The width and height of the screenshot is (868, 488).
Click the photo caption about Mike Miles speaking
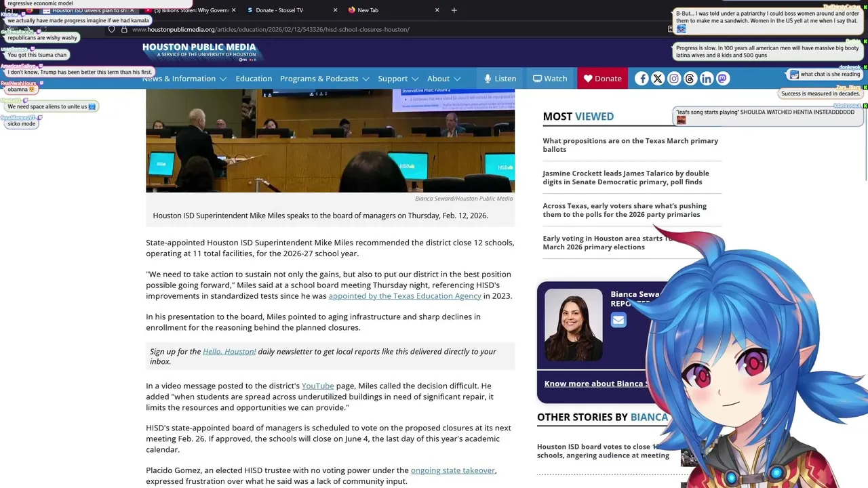(x=320, y=216)
